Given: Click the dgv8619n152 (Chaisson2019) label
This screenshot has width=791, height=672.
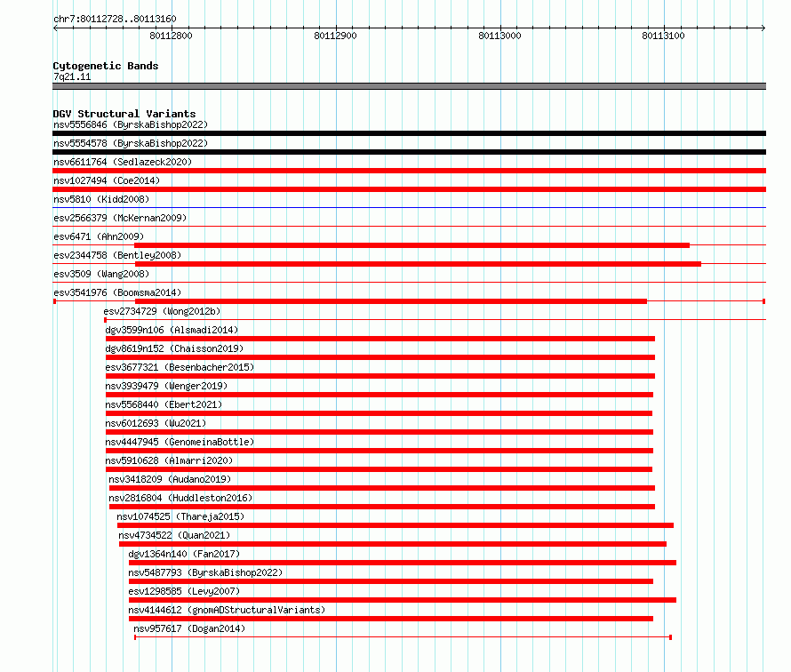Looking at the screenshot, I should click(174, 348).
